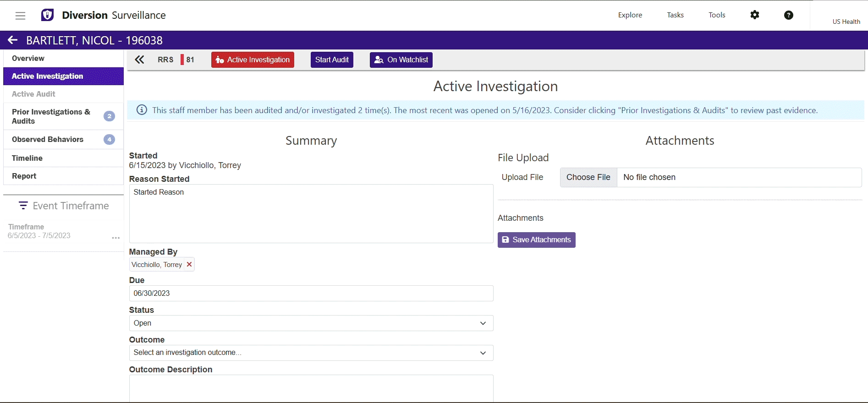Open the Explore menu
Viewport: 868px width, 403px height.
630,15
